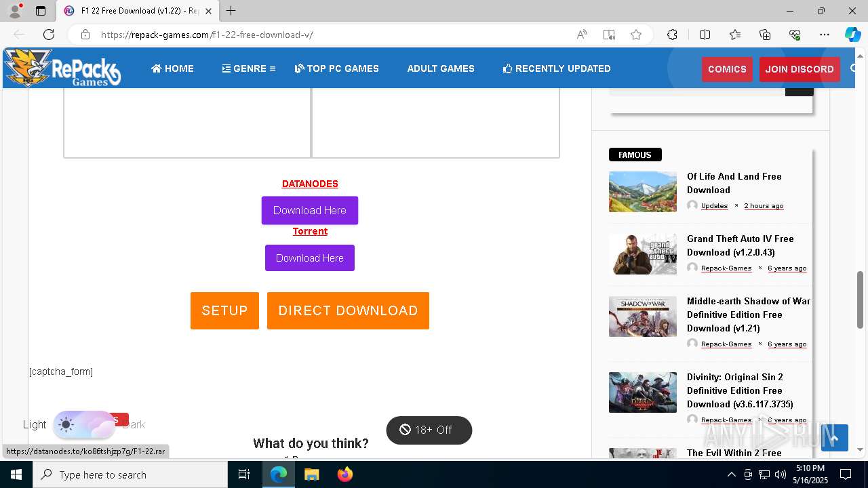This screenshot has height=488, width=868.
Task: View site information lock icon
Action: click(85, 35)
